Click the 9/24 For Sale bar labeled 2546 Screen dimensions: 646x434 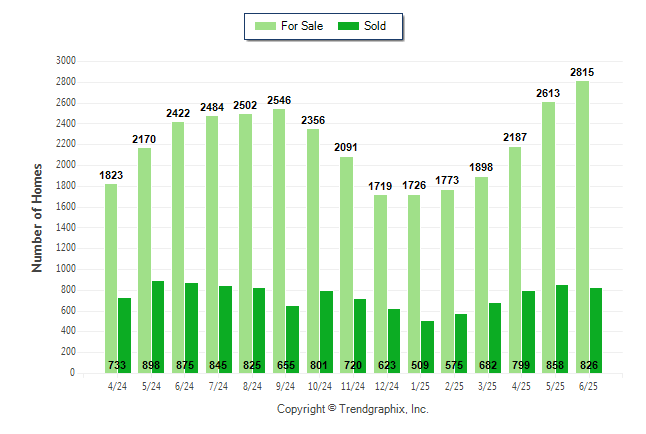pyautogui.click(x=279, y=241)
